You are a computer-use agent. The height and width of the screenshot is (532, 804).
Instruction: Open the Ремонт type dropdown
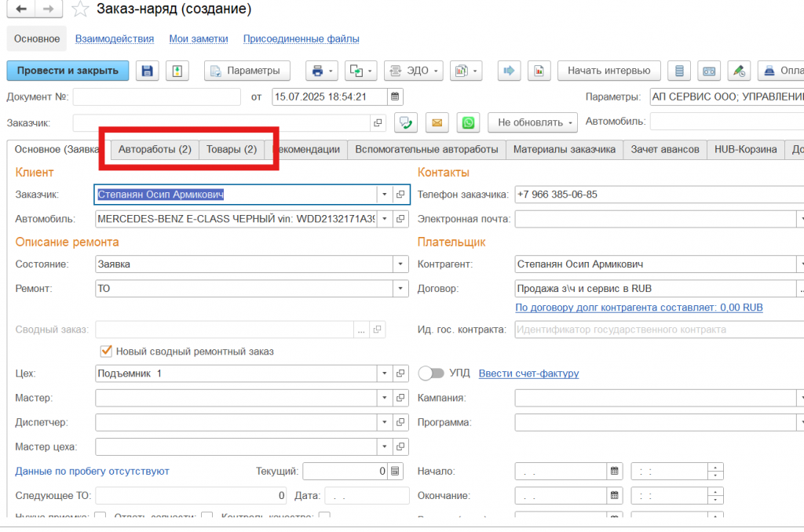[400, 289]
